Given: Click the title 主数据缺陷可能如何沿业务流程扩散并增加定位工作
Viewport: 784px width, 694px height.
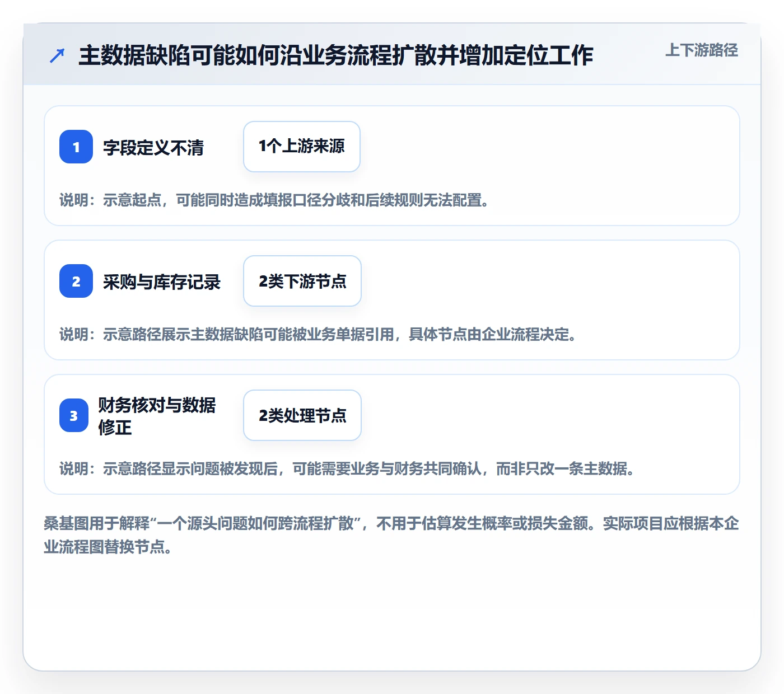Looking at the screenshot, I should coord(336,55).
